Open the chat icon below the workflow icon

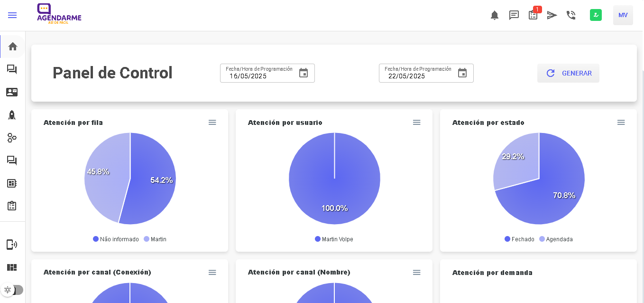click(12, 161)
